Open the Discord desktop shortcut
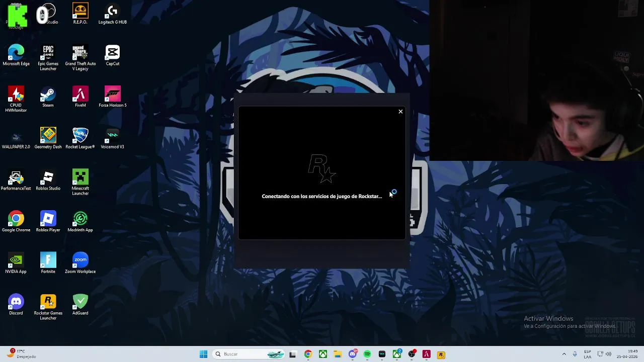This screenshot has width=644, height=362. 16,305
